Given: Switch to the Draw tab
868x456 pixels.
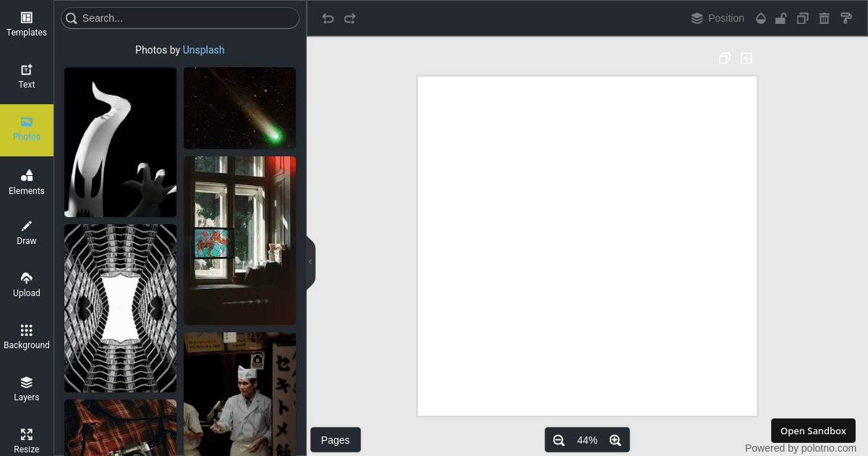Looking at the screenshot, I should point(27,233).
